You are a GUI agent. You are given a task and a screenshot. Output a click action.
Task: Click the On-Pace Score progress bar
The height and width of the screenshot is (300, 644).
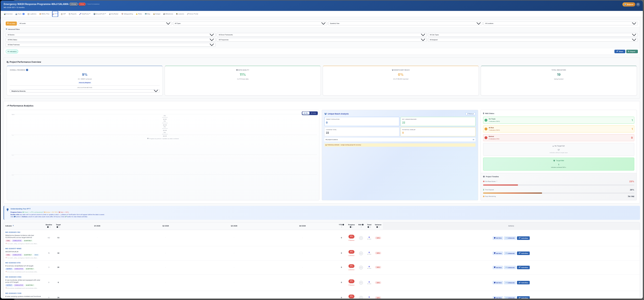(559, 185)
